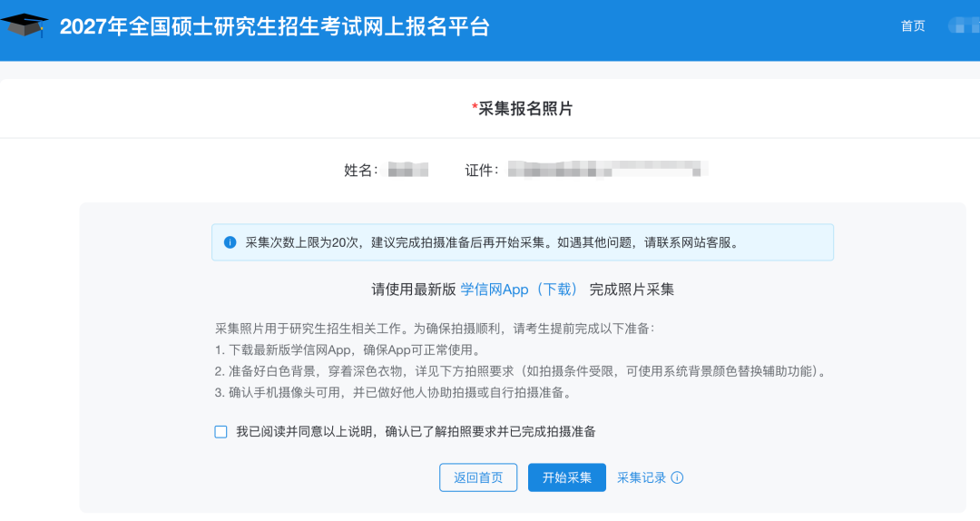Click the line 2. 准备好白色背景

523,371
